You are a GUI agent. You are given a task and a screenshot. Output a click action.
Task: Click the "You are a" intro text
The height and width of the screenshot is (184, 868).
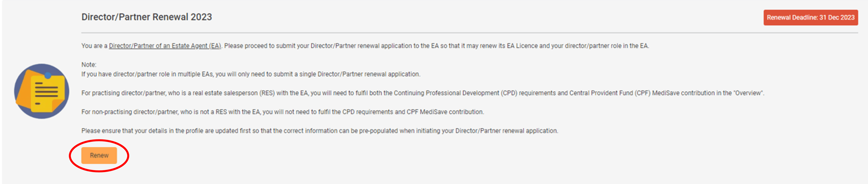coord(94,46)
